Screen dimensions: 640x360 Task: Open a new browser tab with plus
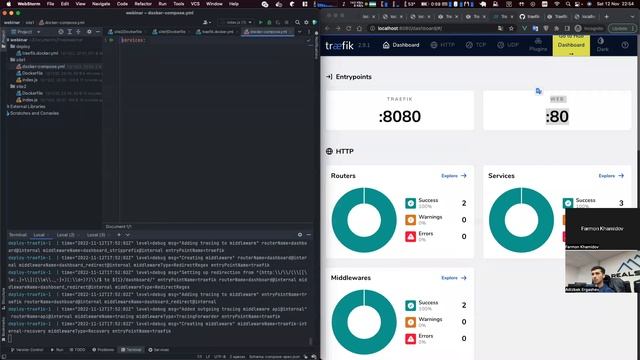click(607, 17)
